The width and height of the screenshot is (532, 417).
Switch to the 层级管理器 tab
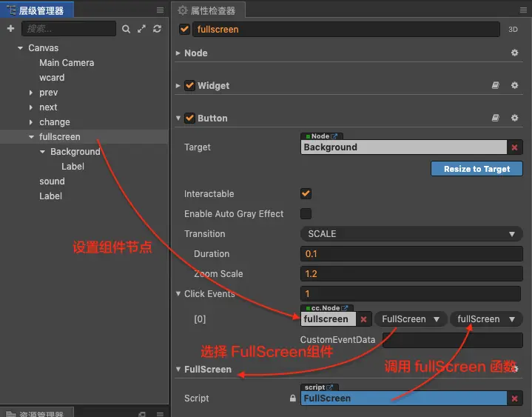37,10
